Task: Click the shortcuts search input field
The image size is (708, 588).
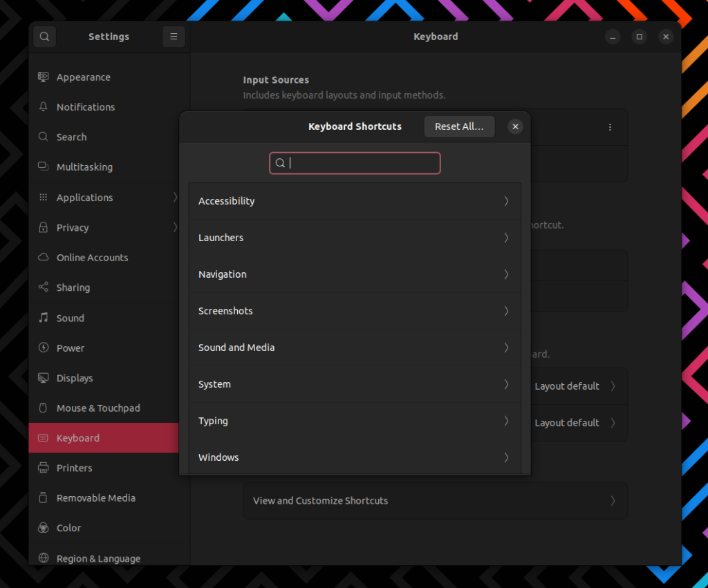Action: point(355,163)
